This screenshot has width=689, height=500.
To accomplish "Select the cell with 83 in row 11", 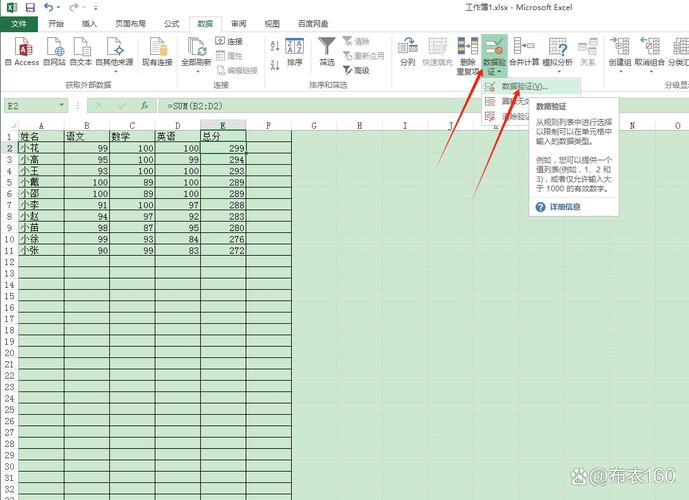I will (178, 250).
